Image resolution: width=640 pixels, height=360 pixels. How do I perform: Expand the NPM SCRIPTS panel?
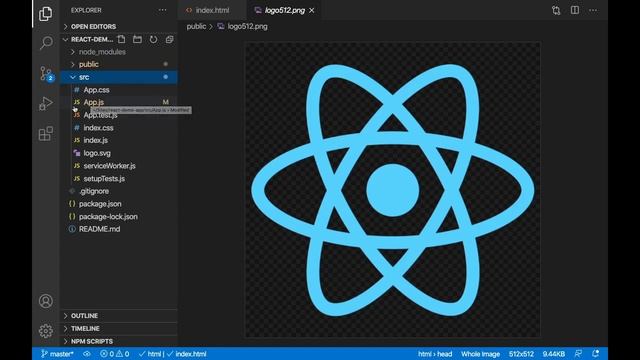point(119,341)
